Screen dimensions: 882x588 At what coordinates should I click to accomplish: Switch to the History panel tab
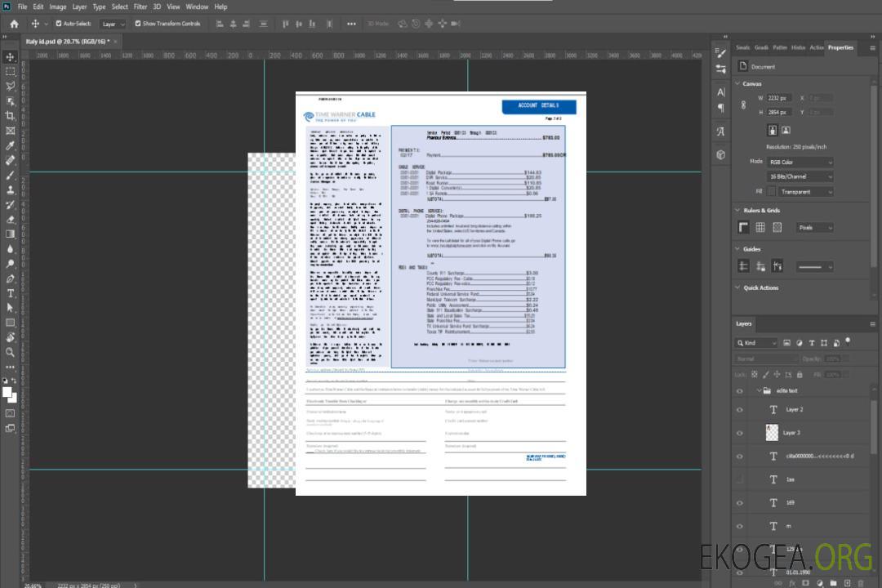click(798, 47)
